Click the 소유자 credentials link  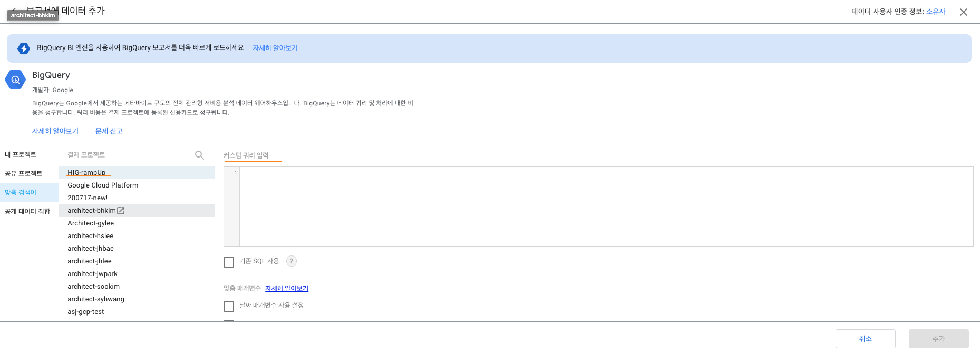point(936,12)
